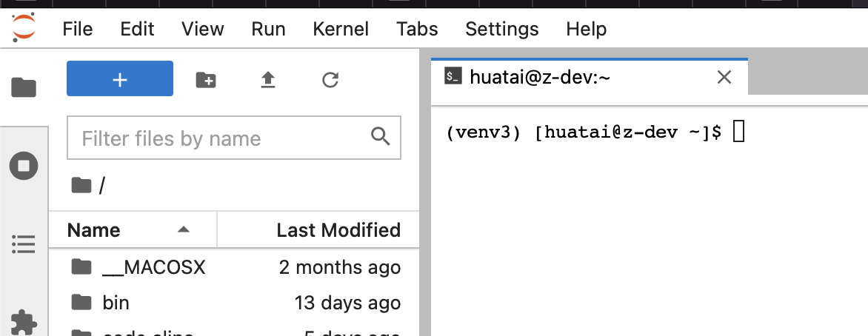Show Running Terminals and Kernels panel

[24, 165]
